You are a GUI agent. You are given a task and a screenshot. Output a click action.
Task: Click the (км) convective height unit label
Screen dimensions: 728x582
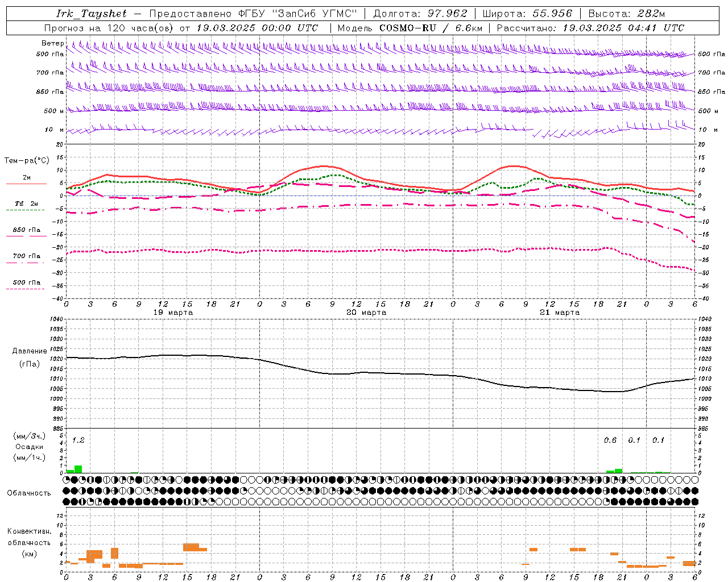click(30, 553)
